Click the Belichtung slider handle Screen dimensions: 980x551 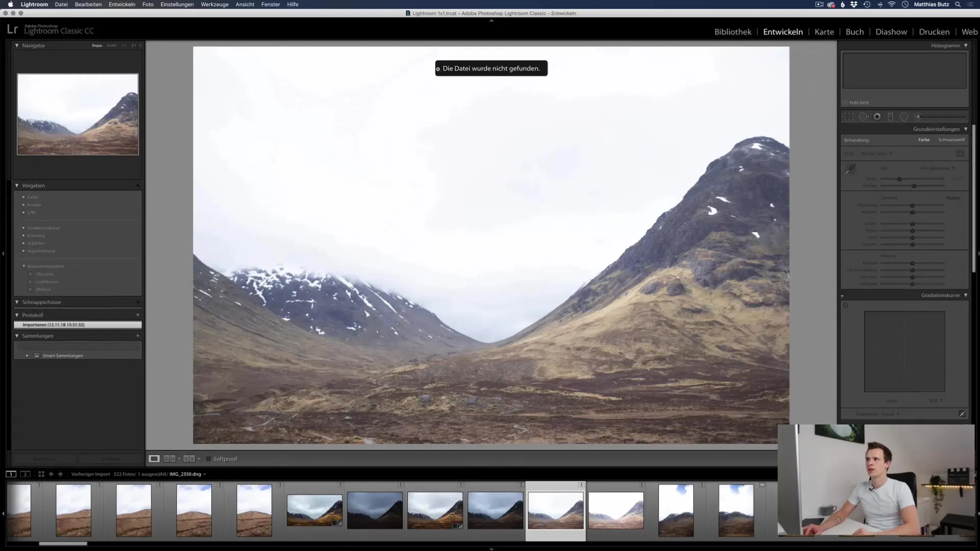point(912,206)
